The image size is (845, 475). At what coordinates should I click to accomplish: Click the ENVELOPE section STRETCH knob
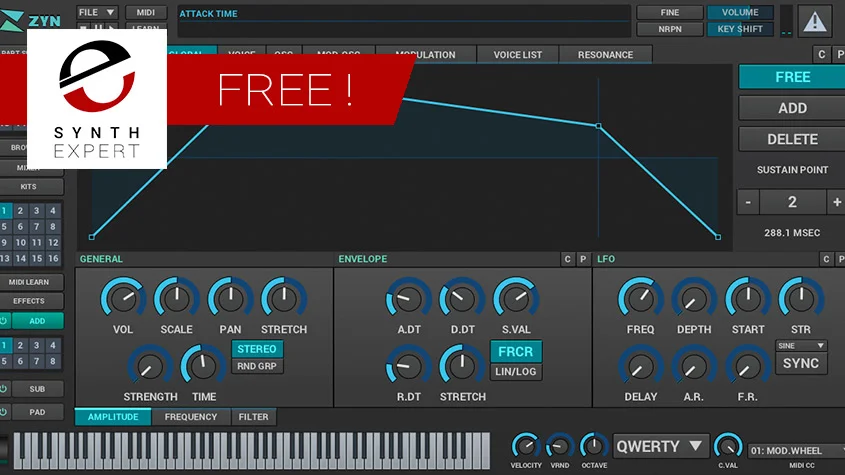tap(462, 366)
